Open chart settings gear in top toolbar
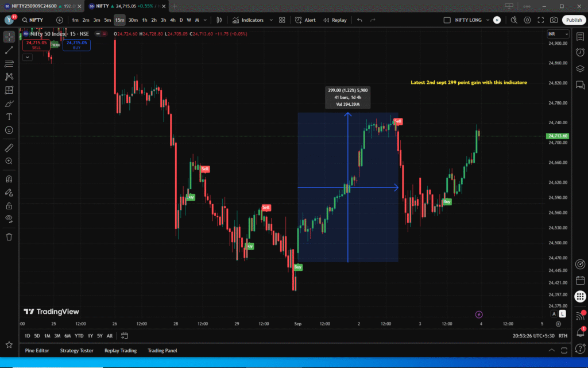Viewport: 588px width, 368px height. pos(528,20)
